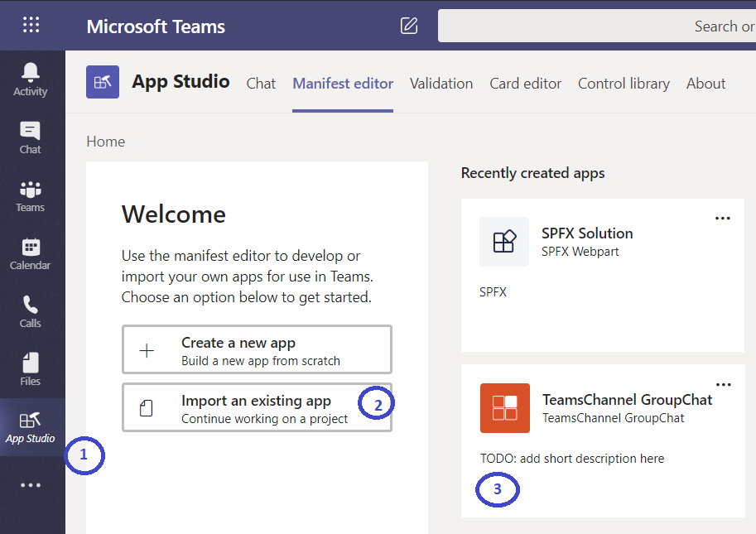Image resolution: width=756 pixels, height=534 pixels.
Task: Click the Home breadcrumb link
Action: [106, 142]
